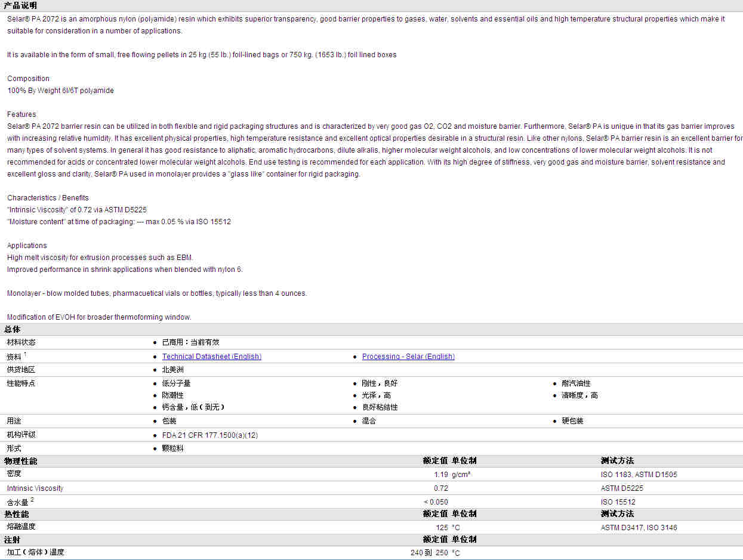Click the Monolayer blow molded tubes line

pyautogui.click(x=157, y=293)
